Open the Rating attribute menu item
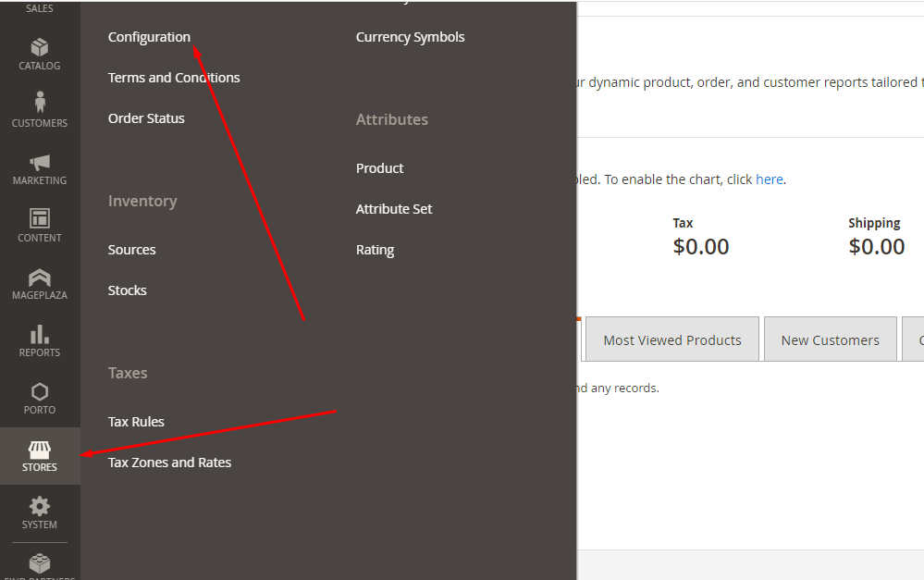Viewport: 924px width, 580px height. point(375,250)
